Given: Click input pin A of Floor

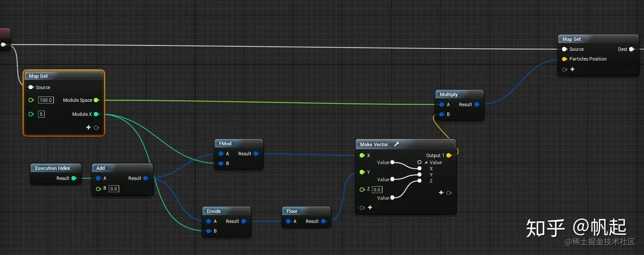Looking at the screenshot, I should (288, 221).
